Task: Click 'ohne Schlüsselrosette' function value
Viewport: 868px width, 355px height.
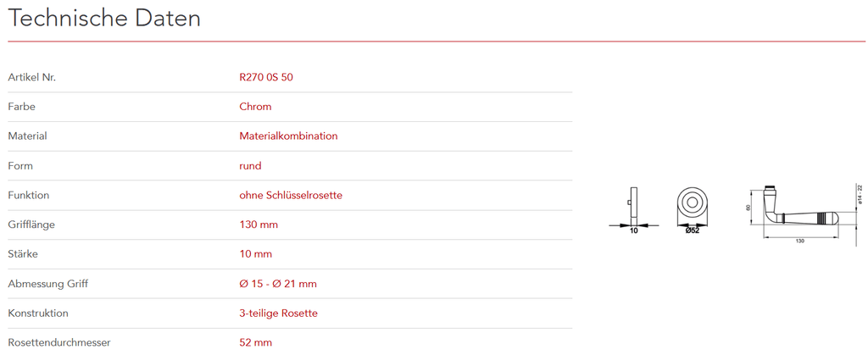Action: tap(291, 195)
